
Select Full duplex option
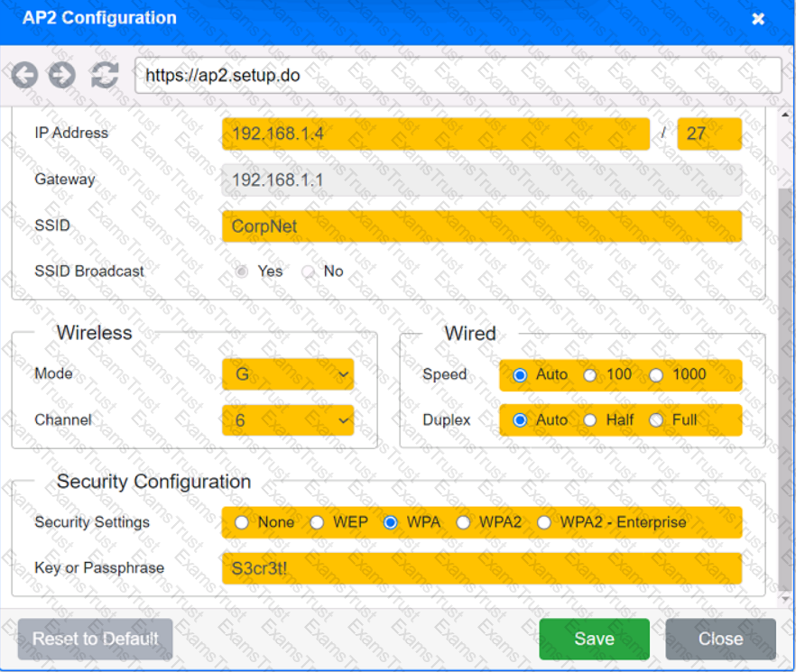click(656, 420)
